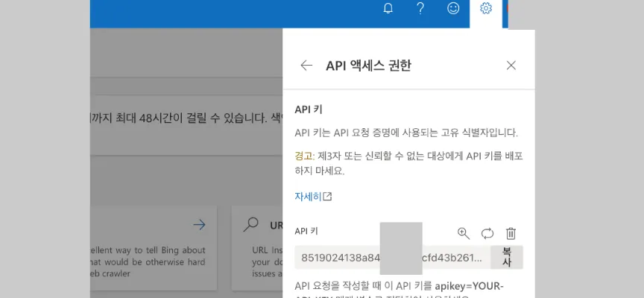Delete the API key with trash icon
644x298 pixels.
coord(511,233)
